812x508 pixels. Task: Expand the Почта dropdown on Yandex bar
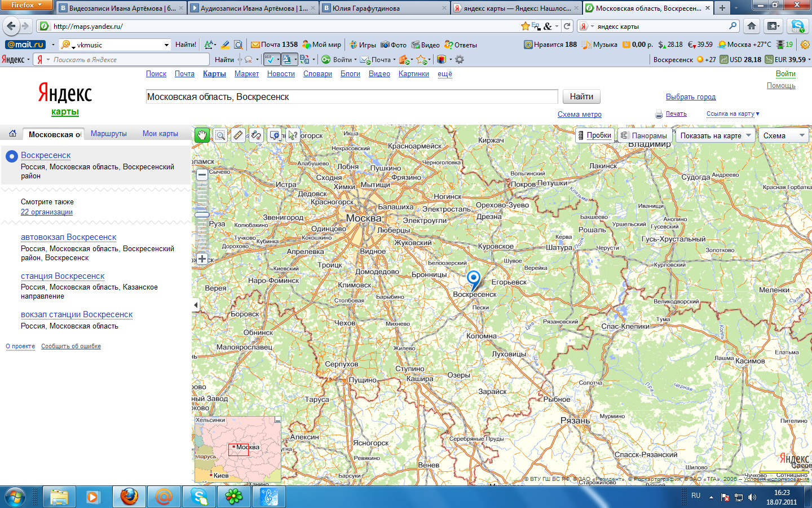pyautogui.click(x=394, y=60)
